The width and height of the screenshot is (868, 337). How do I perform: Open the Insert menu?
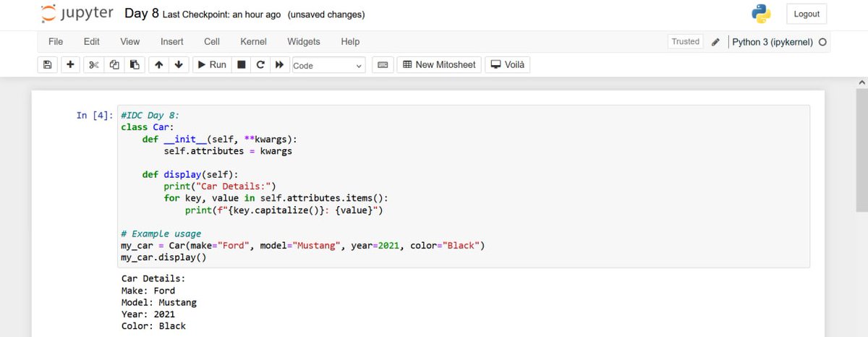(171, 41)
